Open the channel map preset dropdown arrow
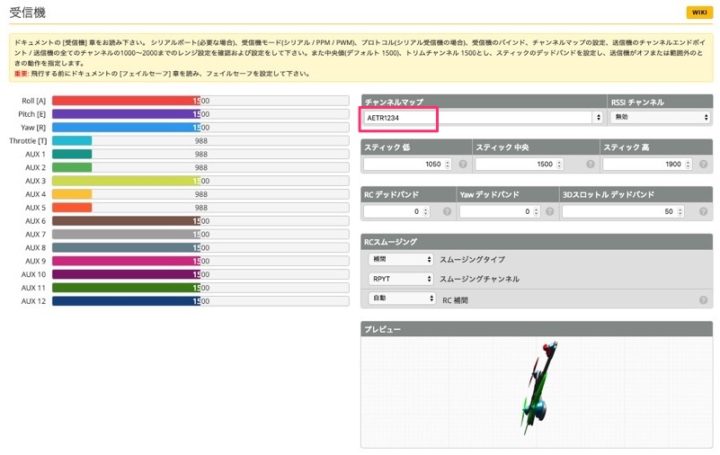720x455 pixels. [x=598, y=117]
